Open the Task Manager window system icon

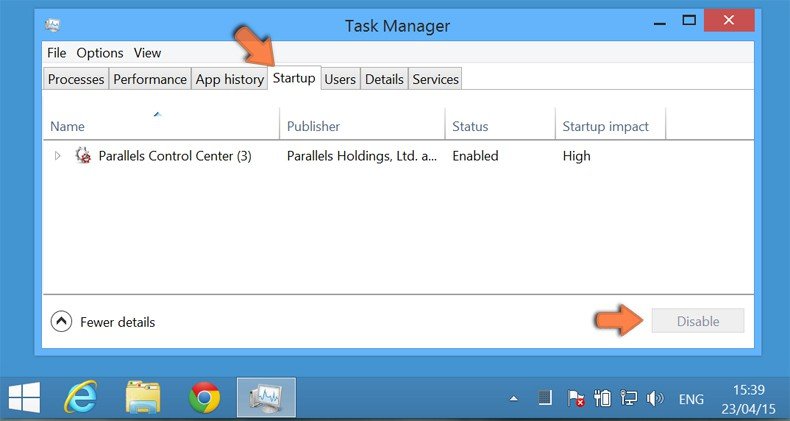[x=52, y=25]
